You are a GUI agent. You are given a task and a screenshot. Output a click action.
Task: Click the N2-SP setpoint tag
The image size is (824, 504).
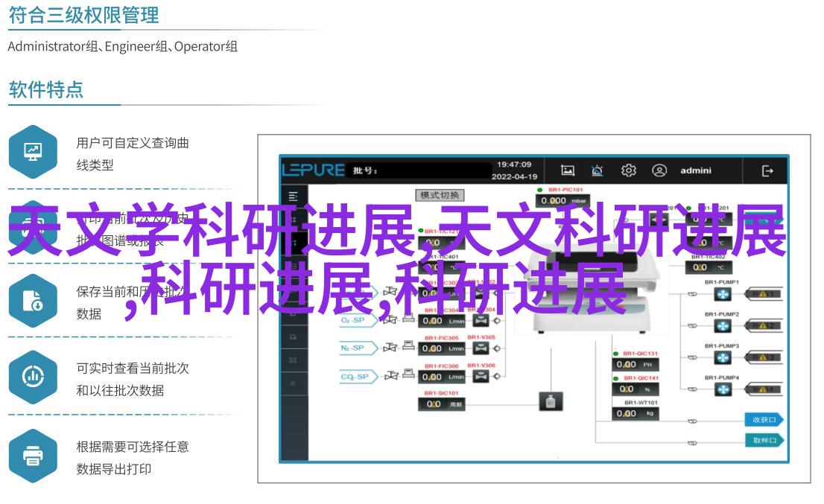[358, 348]
